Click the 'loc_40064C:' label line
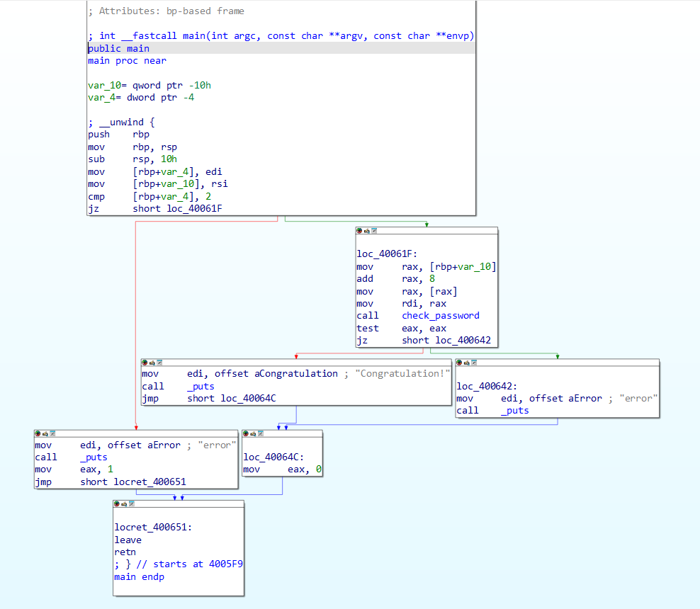 [x=273, y=457]
